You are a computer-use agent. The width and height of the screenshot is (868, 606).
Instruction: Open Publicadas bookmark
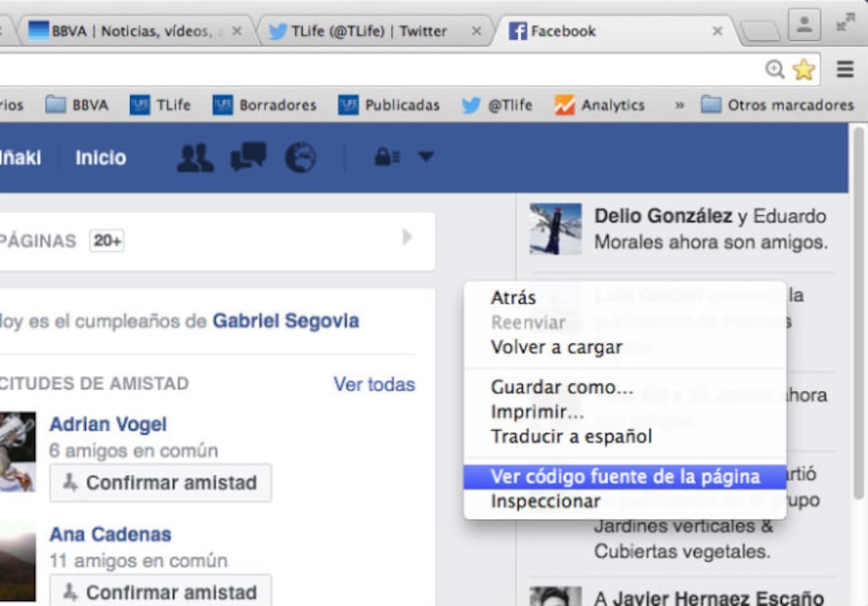point(389,106)
